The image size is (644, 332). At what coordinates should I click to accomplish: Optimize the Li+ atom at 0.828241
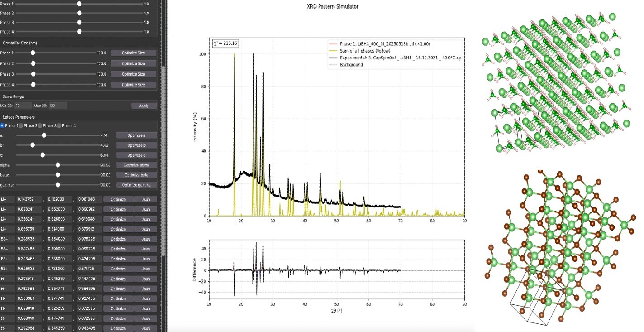point(118,209)
